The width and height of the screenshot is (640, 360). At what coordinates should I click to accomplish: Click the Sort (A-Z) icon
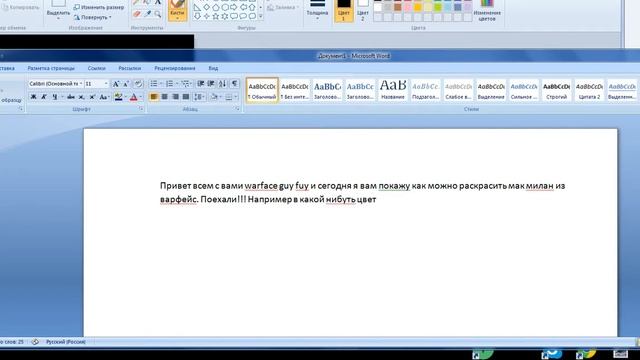coord(222,84)
